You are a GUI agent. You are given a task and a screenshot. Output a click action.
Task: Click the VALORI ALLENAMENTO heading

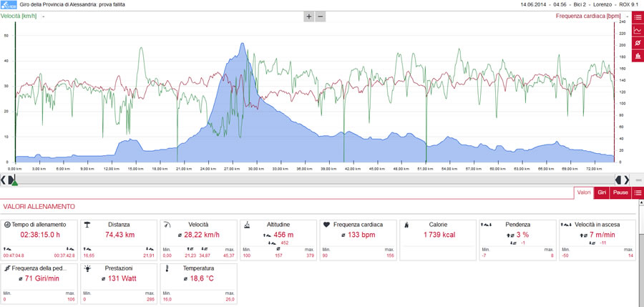39,206
